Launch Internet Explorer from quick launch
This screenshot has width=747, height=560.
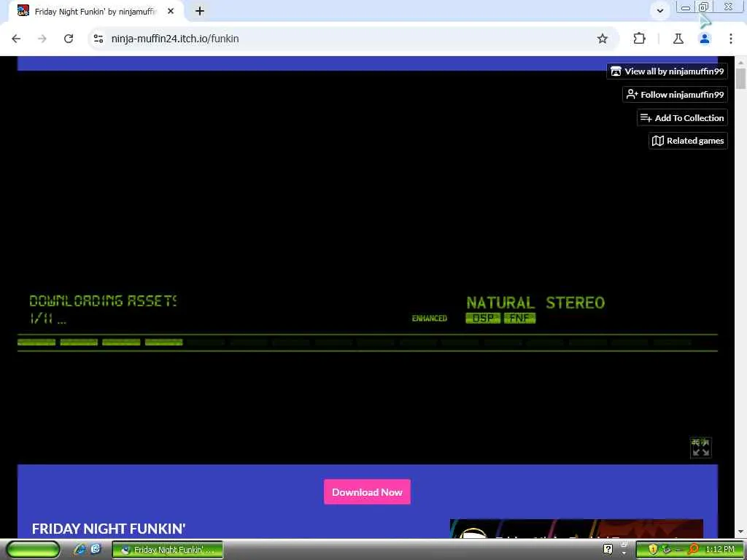tap(80, 550)
